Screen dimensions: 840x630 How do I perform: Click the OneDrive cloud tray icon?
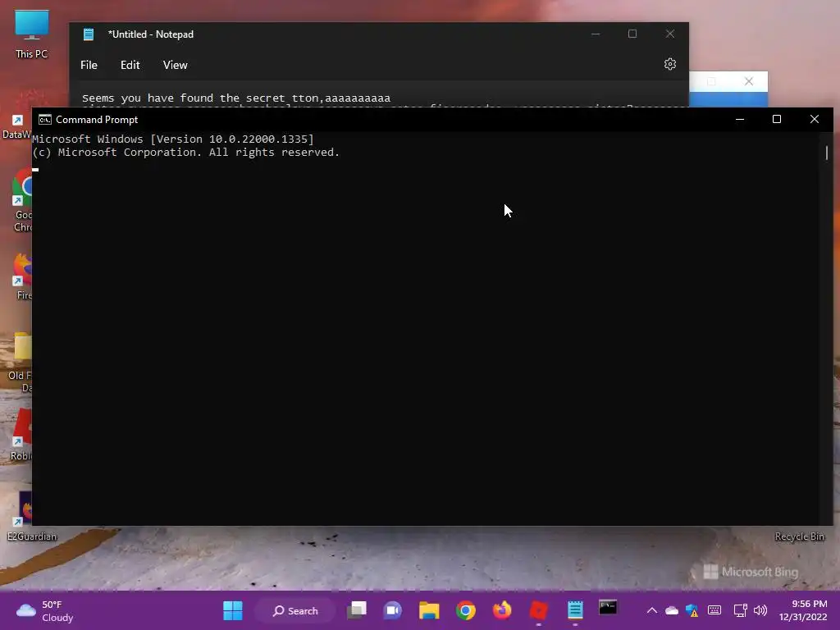pos(672,610)
